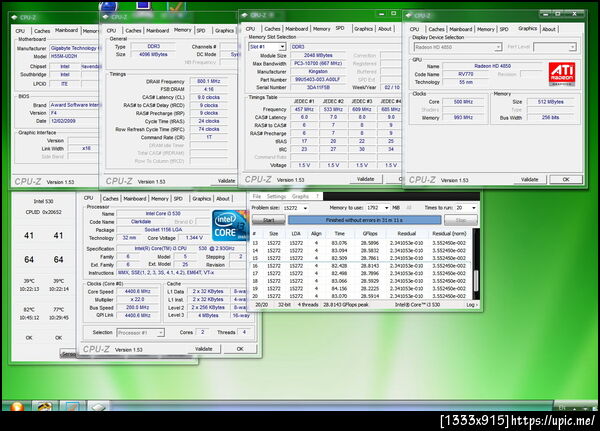Open the third taskbar application icon
The height and width of the screenshot is (431, 600).
[72, 406]
